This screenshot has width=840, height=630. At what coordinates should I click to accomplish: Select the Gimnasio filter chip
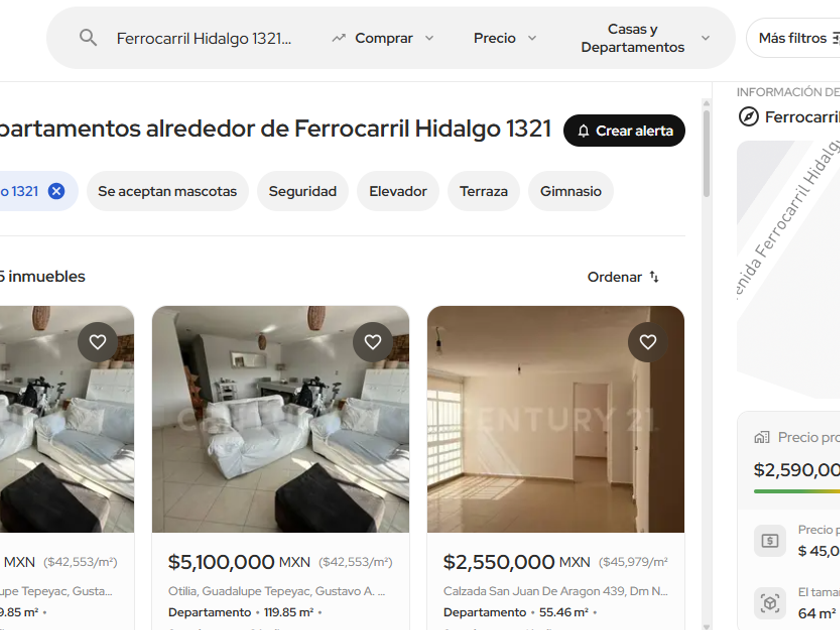coord(571,191)
